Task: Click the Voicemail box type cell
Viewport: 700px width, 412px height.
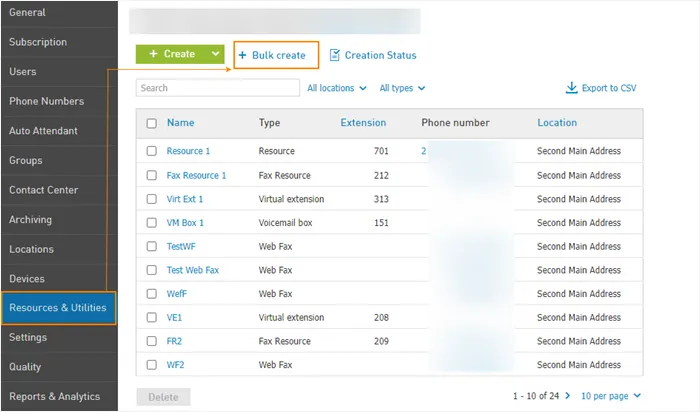Action: 285,222
